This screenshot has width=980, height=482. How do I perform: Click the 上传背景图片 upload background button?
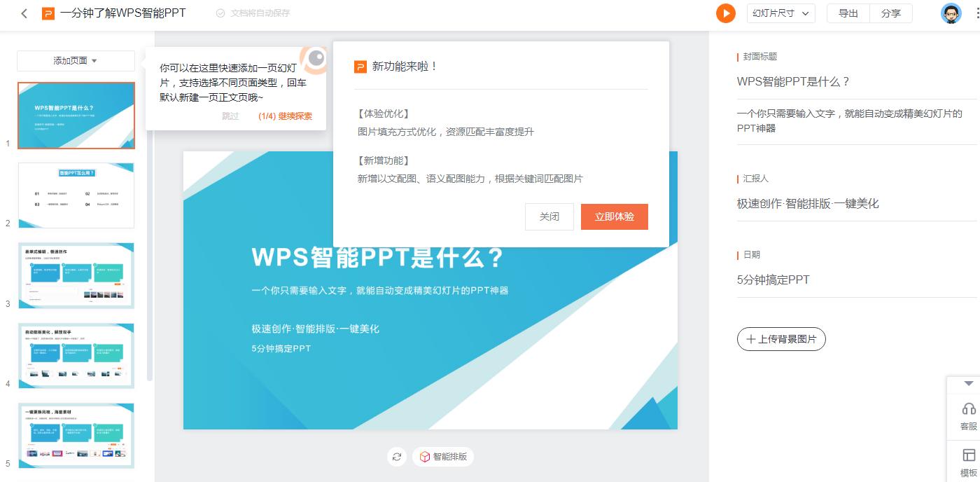click(x=781, y=339)
